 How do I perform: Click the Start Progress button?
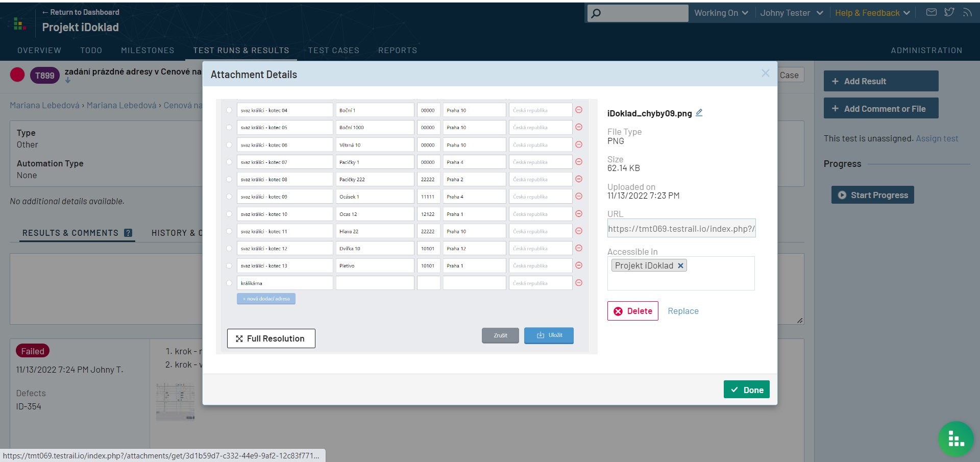(873, 195)
